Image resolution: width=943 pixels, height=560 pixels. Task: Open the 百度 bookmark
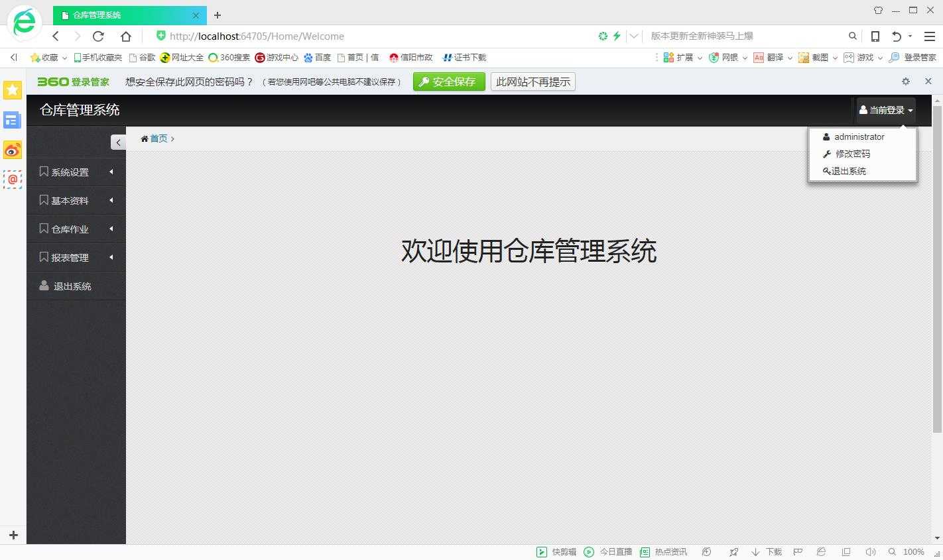(x=317, y=58)
